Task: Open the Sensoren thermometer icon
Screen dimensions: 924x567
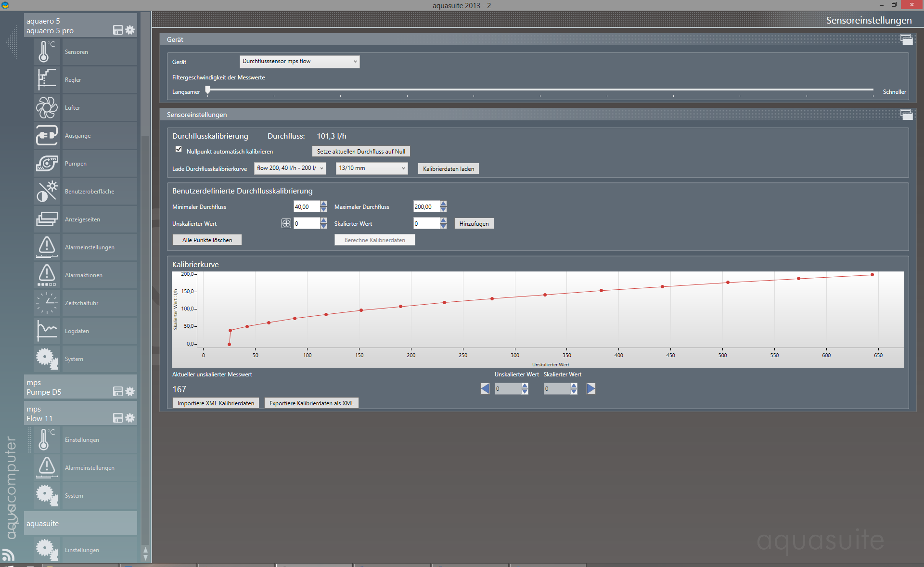Action: pos(46,52)
